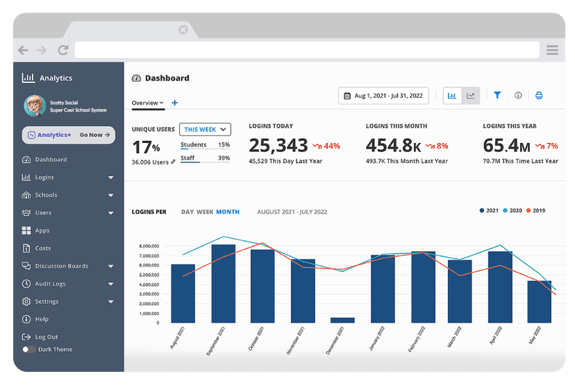The image size is (575, 392).
Task: Open the info circle icon
Action: pyautogui.click(x=518, y=96)
